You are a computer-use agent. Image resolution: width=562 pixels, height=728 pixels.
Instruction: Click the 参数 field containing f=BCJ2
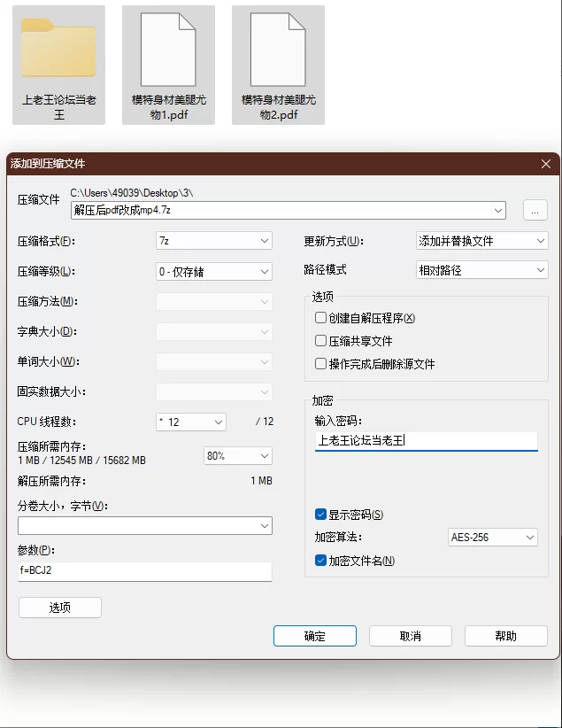[x=145, y=571]
